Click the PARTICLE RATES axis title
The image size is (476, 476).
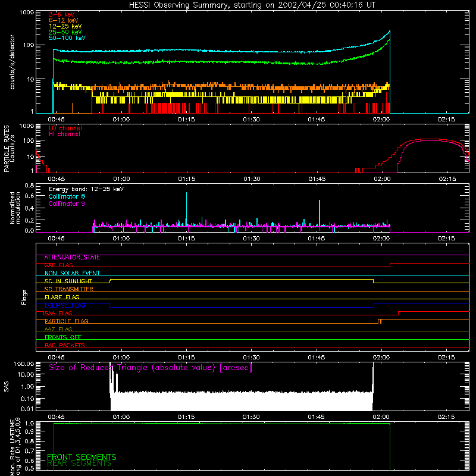click(x=7, y=149)
